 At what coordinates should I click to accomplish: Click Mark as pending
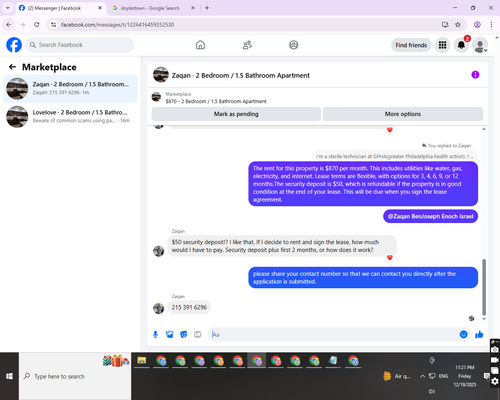point(236,114)
